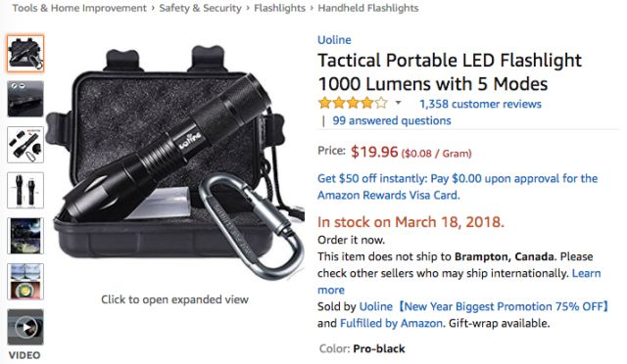627x364 pixels.
Task: Select the sixth thumbnail showing beam modes
Action: point(25,281)
